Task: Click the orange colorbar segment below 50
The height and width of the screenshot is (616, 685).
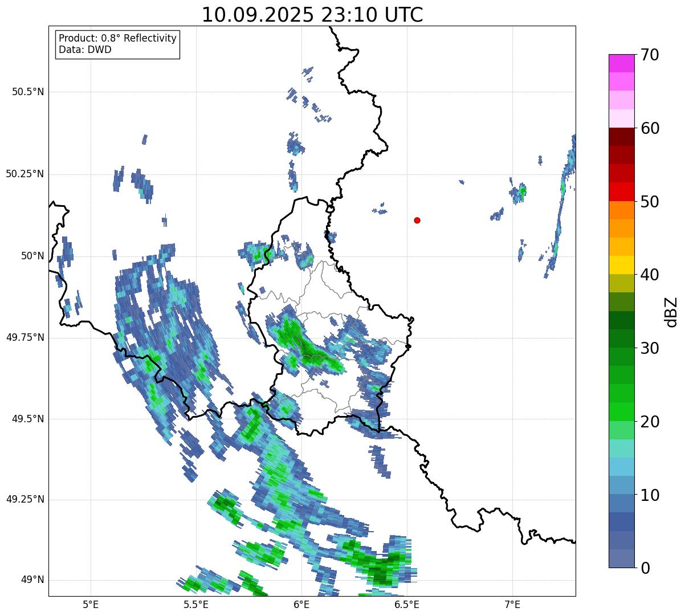Action: pos(622,210)
